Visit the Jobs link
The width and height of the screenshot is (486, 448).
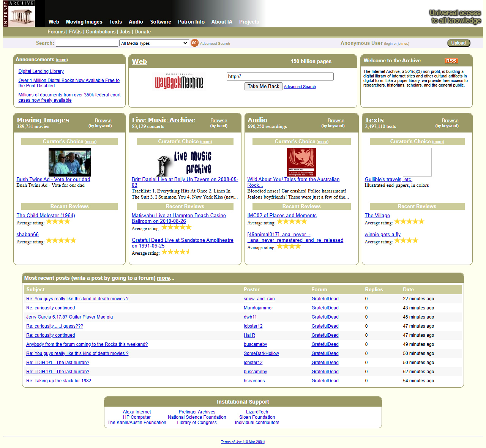click(125, 32)
